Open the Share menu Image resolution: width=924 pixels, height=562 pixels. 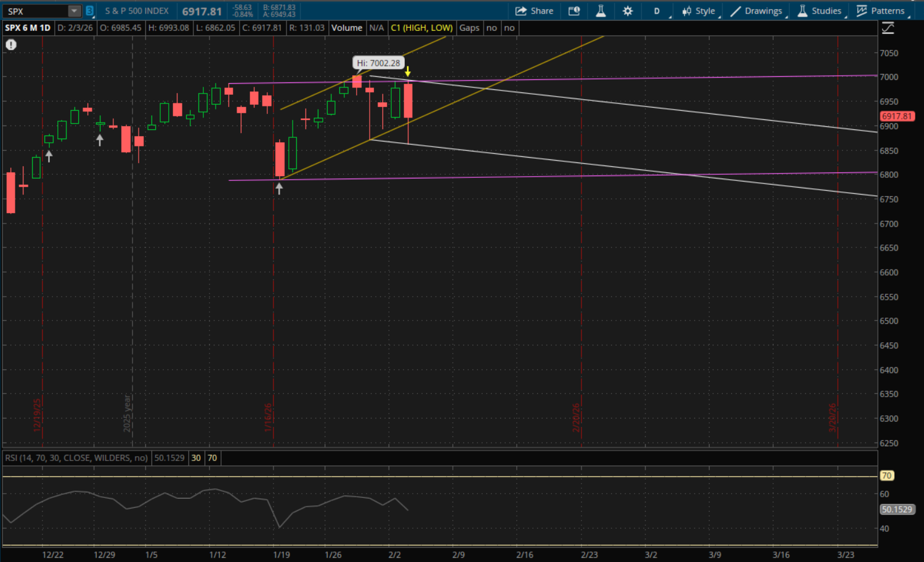coord(534,11)
